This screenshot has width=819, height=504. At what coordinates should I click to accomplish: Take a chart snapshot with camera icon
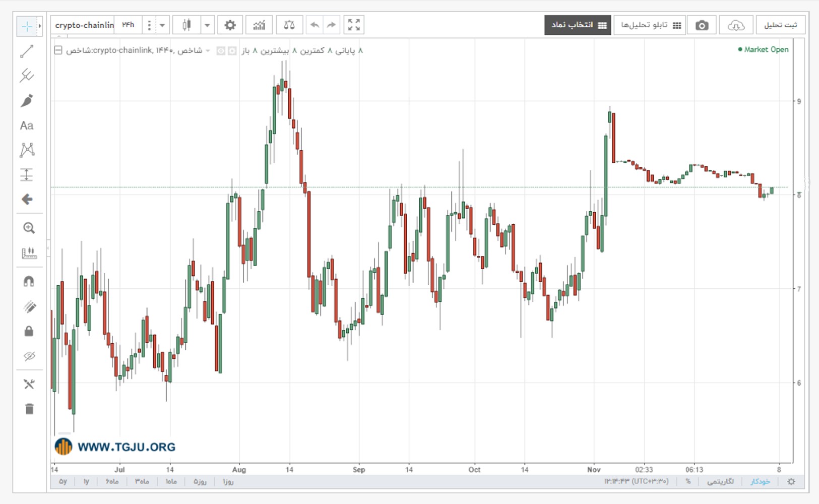point(702,25)
